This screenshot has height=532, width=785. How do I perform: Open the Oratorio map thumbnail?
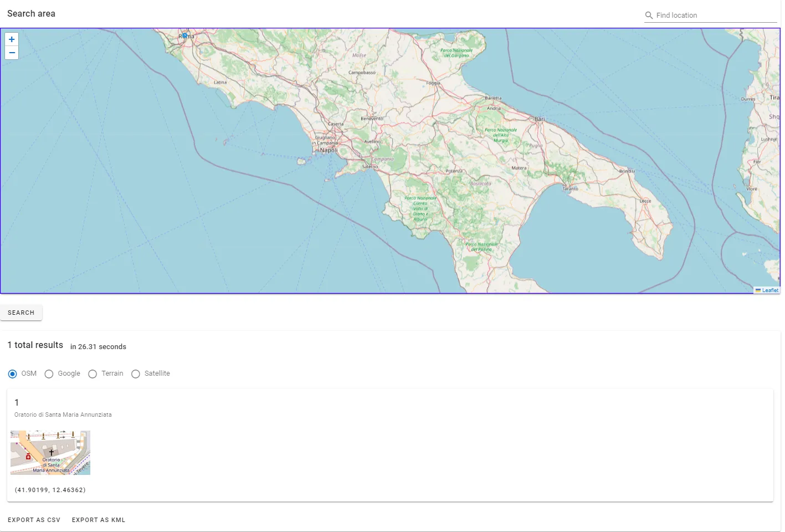50,453
